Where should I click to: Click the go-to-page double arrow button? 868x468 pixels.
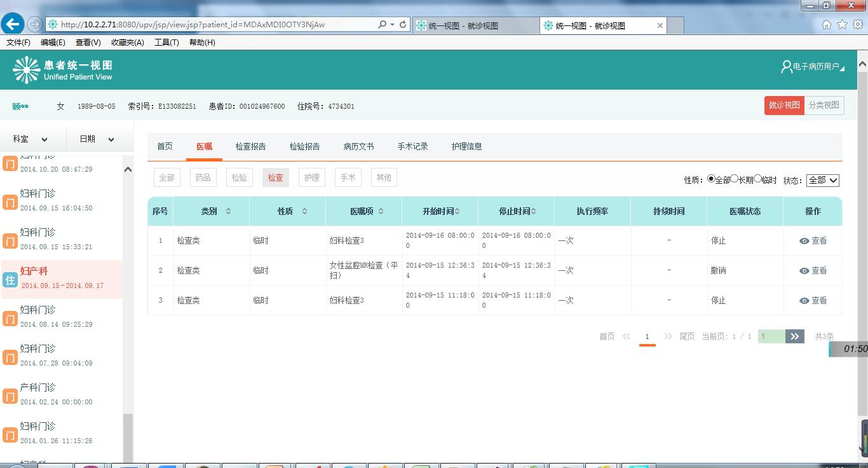795,336
